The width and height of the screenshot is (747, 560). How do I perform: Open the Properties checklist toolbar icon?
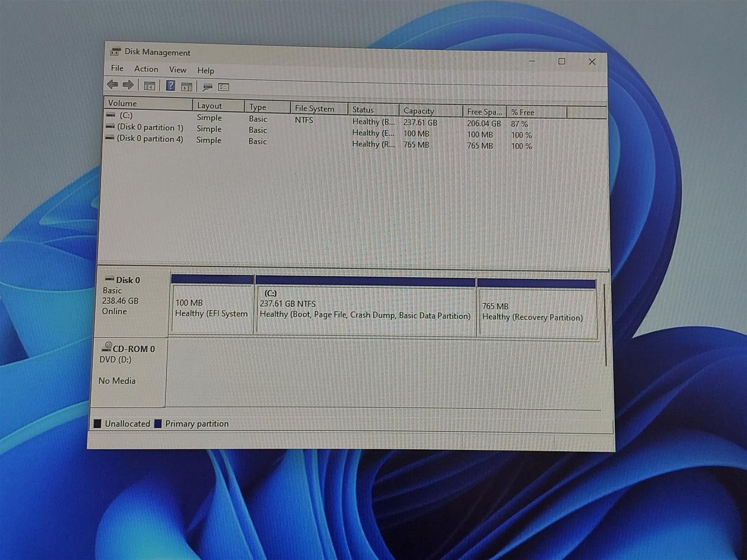point(224,87)
